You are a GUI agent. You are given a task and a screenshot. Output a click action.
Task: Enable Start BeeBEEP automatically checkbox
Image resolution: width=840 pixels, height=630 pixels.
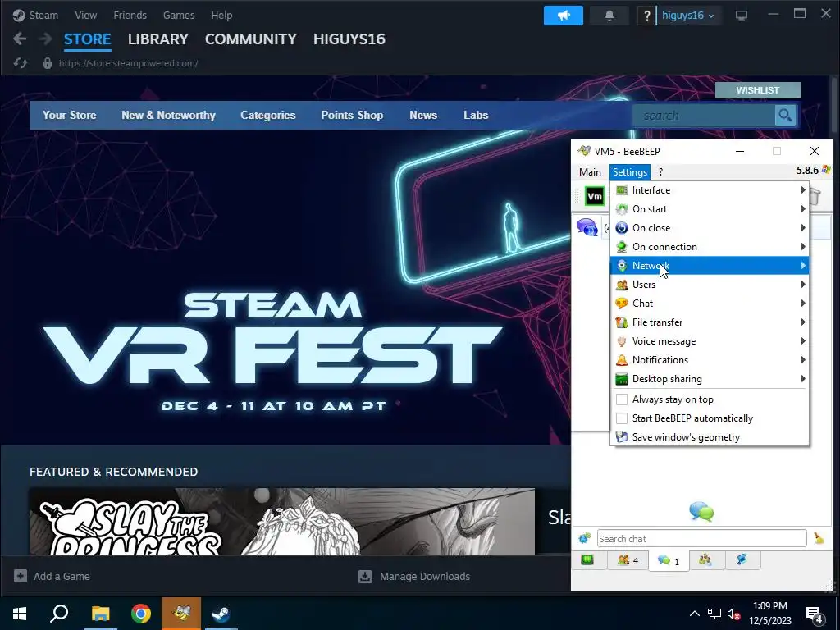pyautogui.click(x=622, y=418)
